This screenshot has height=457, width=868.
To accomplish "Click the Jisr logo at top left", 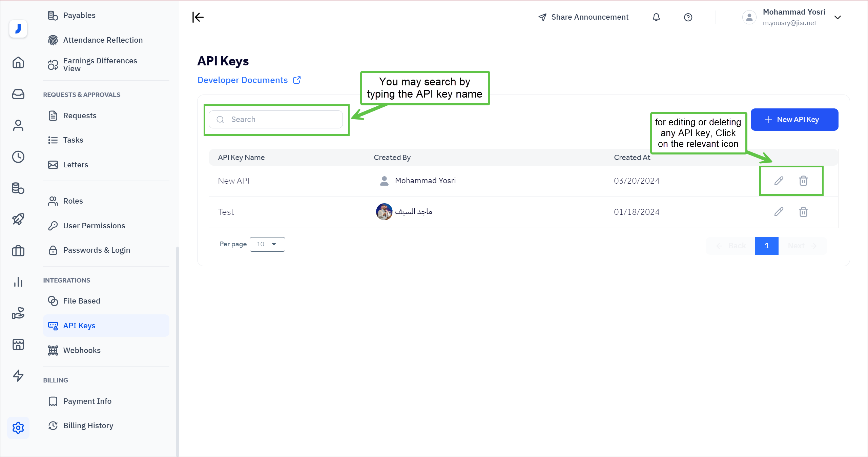I will (x=18, y=29).
